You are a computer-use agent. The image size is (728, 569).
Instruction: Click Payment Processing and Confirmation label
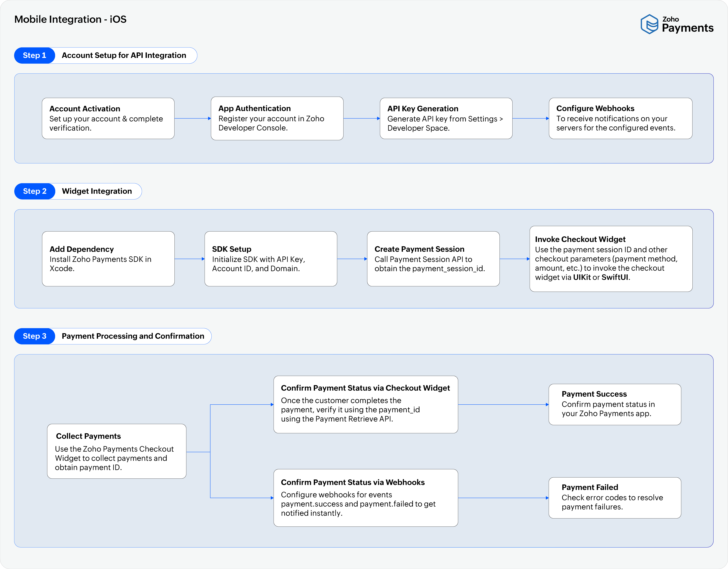point(133,336)
